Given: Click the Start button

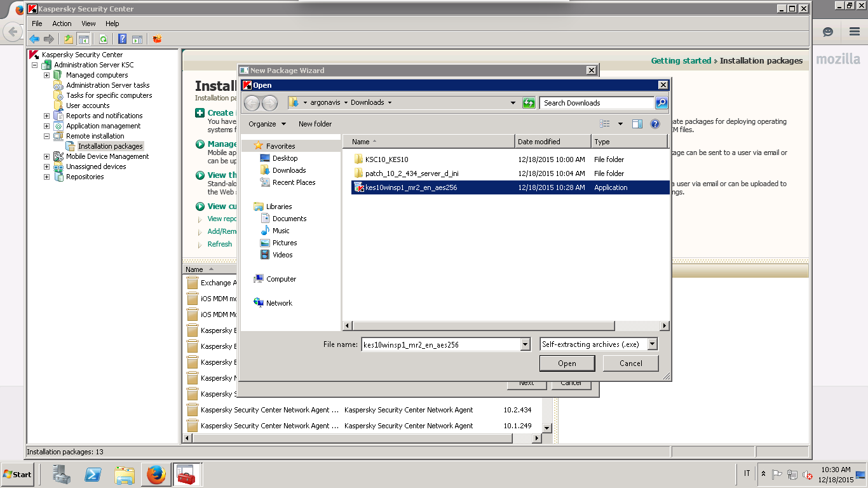Looking at the screenshot, I should tap(17, 474).
